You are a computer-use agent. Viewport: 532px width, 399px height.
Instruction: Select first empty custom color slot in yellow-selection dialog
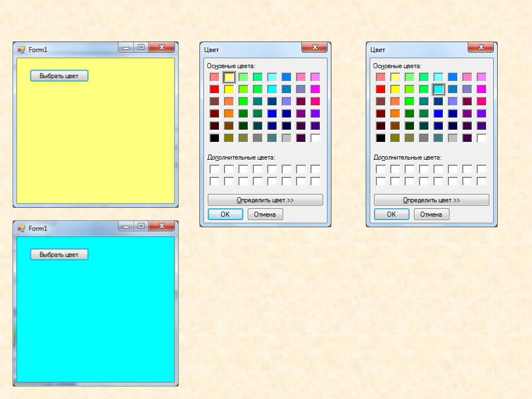pos(214,169)
